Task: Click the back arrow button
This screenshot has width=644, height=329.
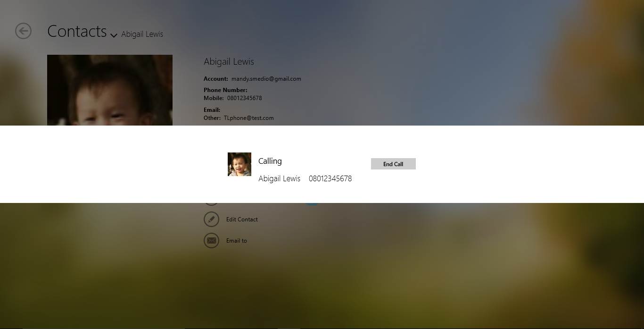Action: [23, 31]
